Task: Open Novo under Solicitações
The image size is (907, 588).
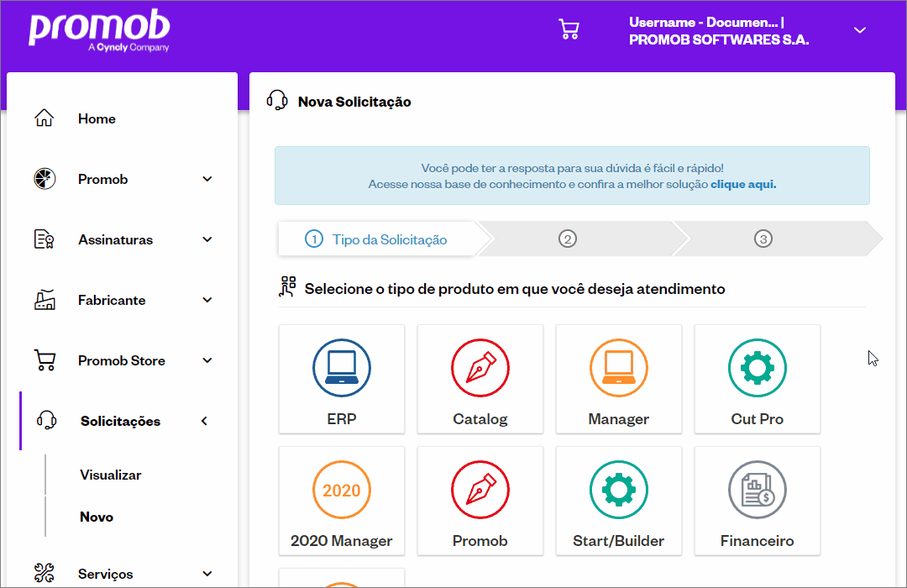Action: pos(97,517)
